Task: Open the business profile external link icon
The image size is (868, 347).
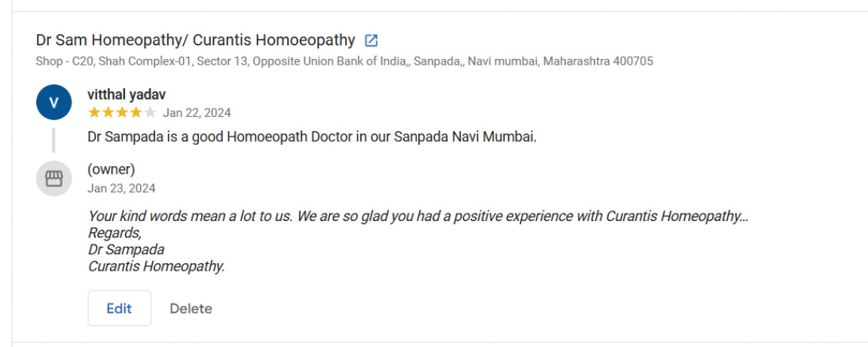Action: [371, 40]
